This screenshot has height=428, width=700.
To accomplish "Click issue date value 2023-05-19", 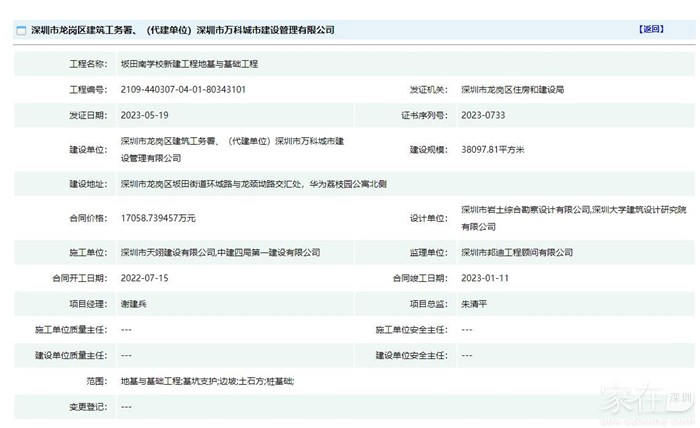I will tap(143, 115).
